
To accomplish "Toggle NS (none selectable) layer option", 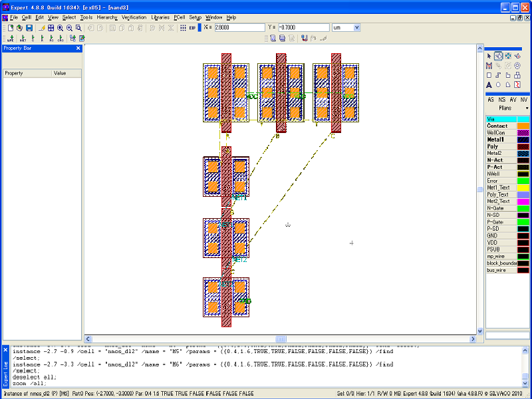I will coord(501,99).
